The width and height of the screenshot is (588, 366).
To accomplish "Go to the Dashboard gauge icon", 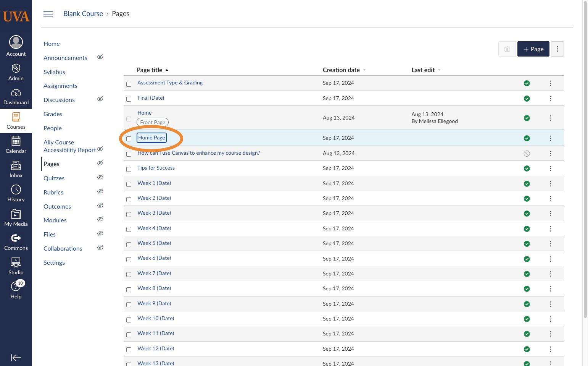I will (16, 93).
